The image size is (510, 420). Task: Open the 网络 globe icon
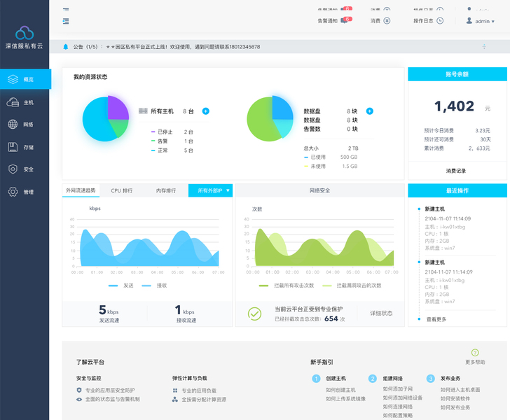13,124
